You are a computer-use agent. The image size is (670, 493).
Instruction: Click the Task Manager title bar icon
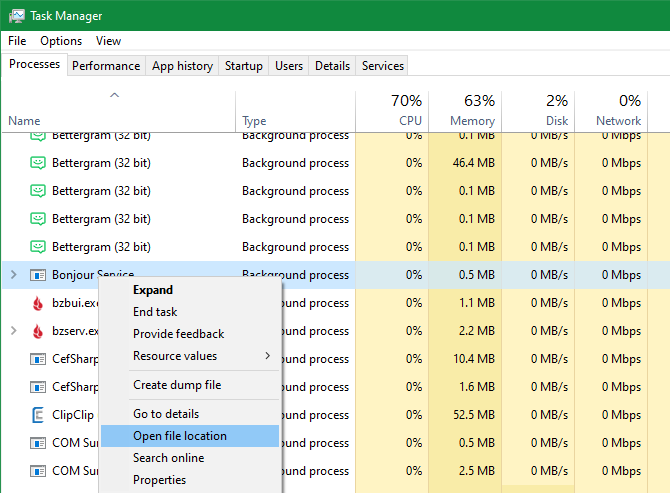tap(17, 16)
